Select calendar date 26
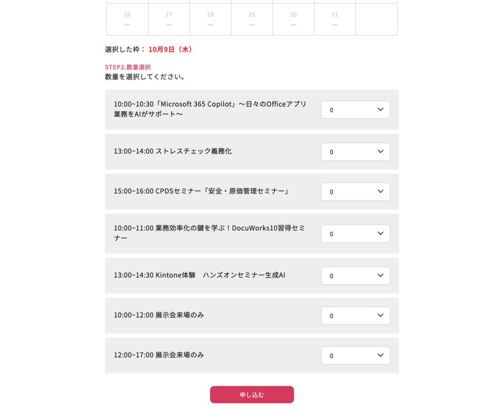This screenshot has width=504, height=420. pos(127,19)
